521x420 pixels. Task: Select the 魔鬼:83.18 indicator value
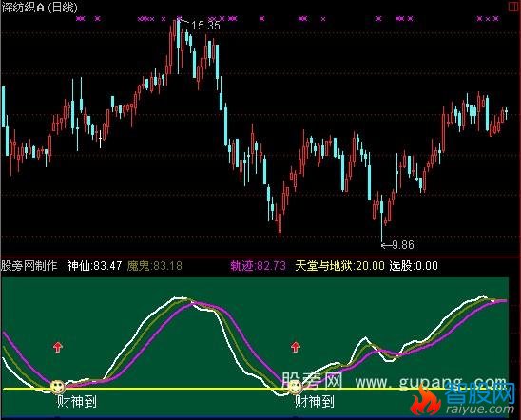(155, 266)
